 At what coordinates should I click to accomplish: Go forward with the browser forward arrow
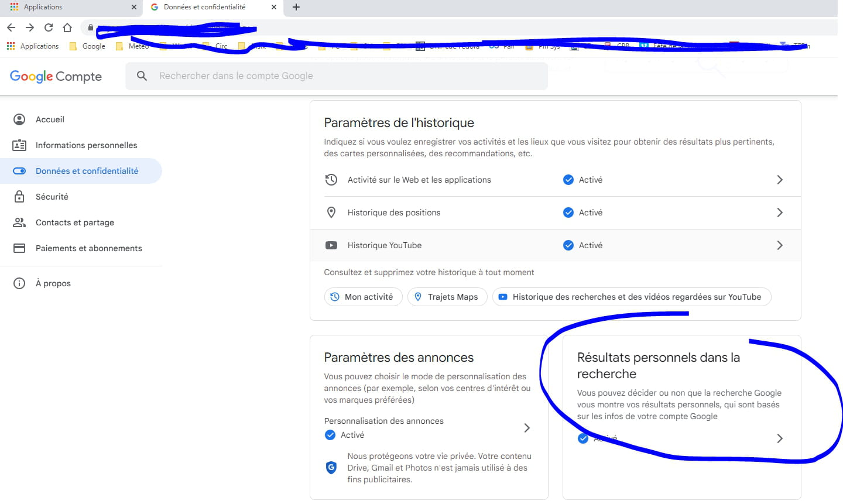pyautogui.click(x=30, y=28)
